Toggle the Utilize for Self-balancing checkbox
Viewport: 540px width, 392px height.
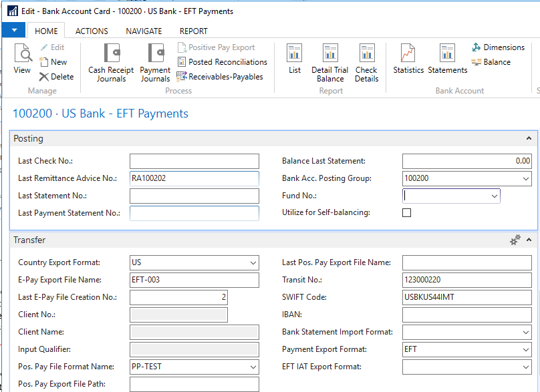pyautogui.click(x=407, y=213)
